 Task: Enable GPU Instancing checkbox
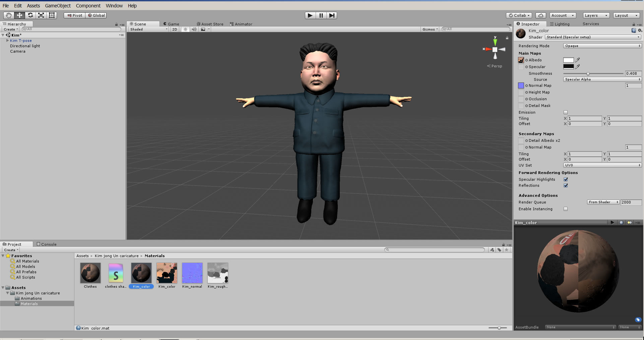(566, 209)
